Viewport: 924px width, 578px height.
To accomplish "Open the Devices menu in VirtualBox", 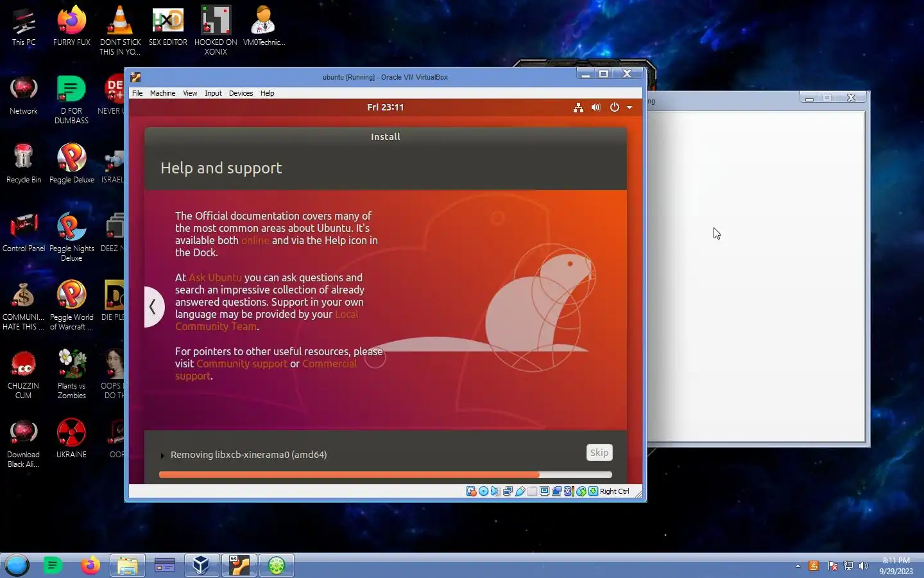I will pos(241,93).
